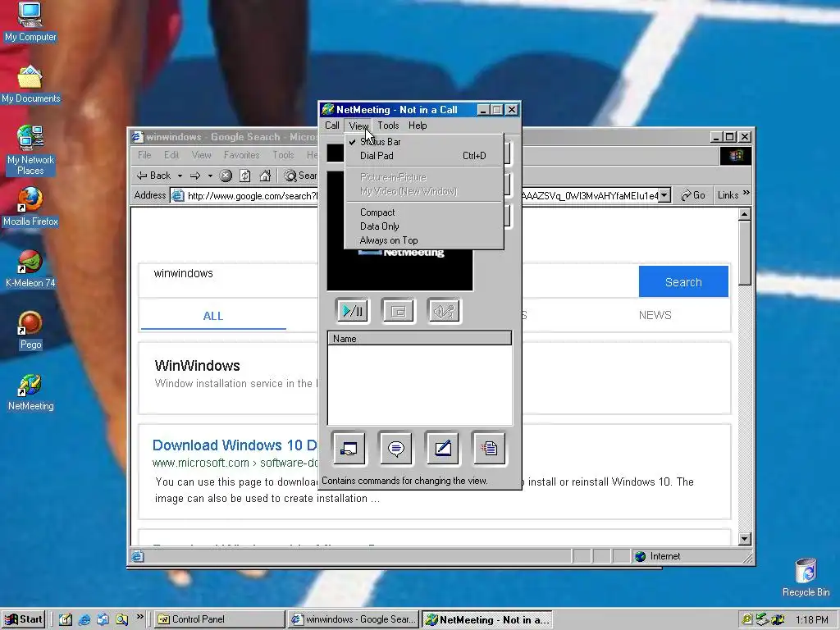Click the NetMeeting desktop shortcut icon
This screenshot has width=840, height=630.
pos(30,393)
